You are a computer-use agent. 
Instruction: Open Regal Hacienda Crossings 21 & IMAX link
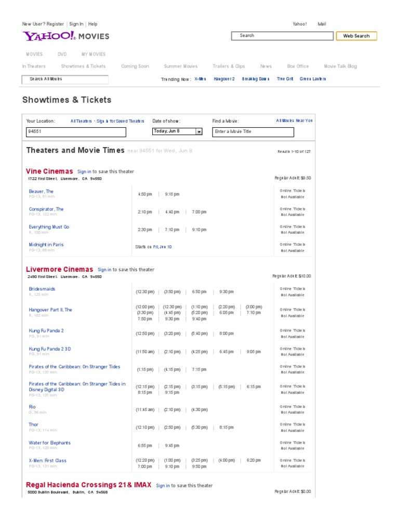click(88, 485)
